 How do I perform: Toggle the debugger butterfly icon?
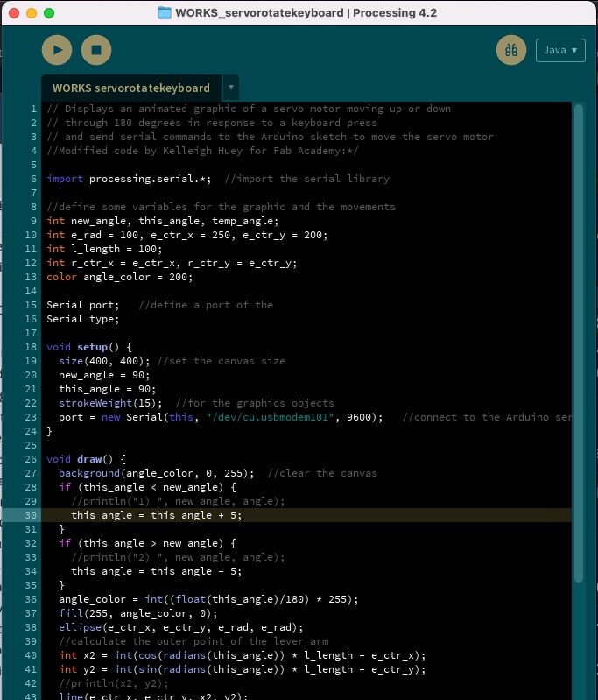511,50
